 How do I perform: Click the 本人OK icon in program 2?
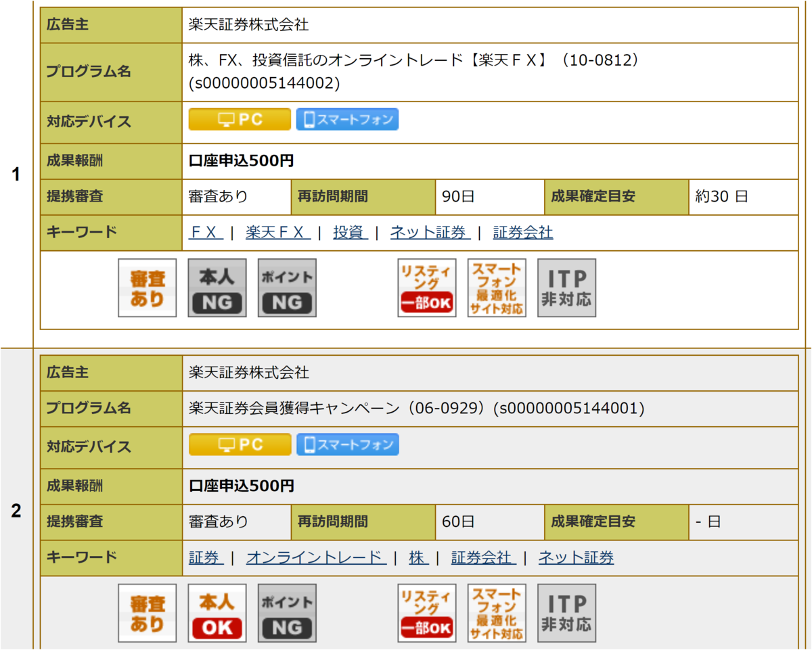pyautogui.click(x=217, y=613)
